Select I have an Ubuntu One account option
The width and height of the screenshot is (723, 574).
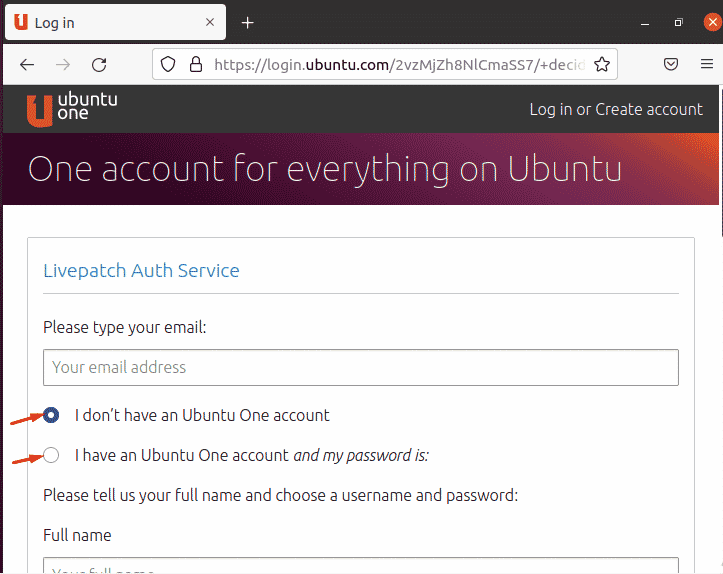(x=51, y=455)
